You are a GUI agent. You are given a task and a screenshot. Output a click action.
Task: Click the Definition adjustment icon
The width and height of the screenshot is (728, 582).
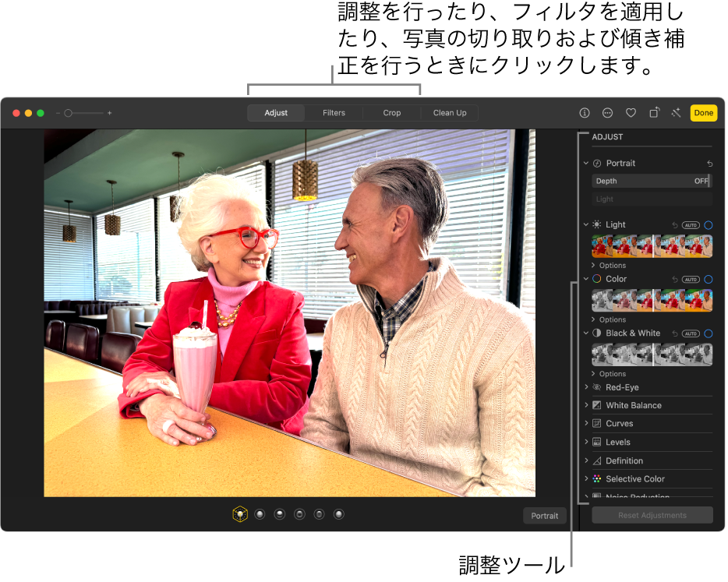pos(599,462)
